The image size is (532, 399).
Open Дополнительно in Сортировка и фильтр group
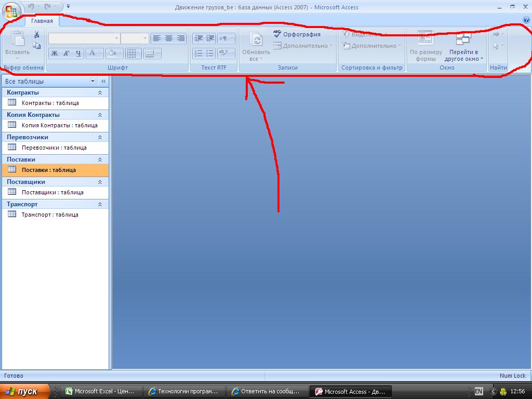371,46
